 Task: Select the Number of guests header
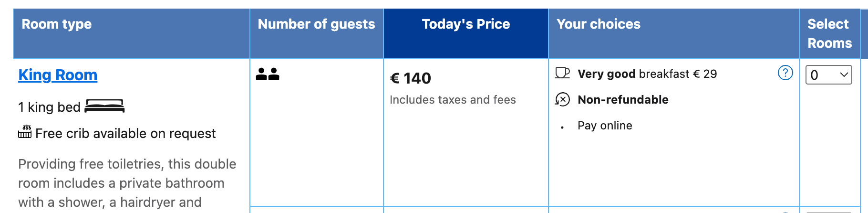[x=316, y=24]
